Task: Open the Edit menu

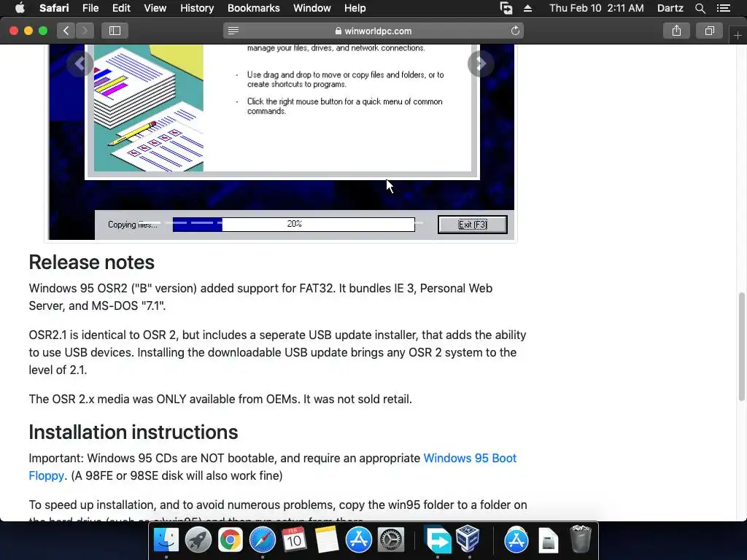Action: click(121, 8)
